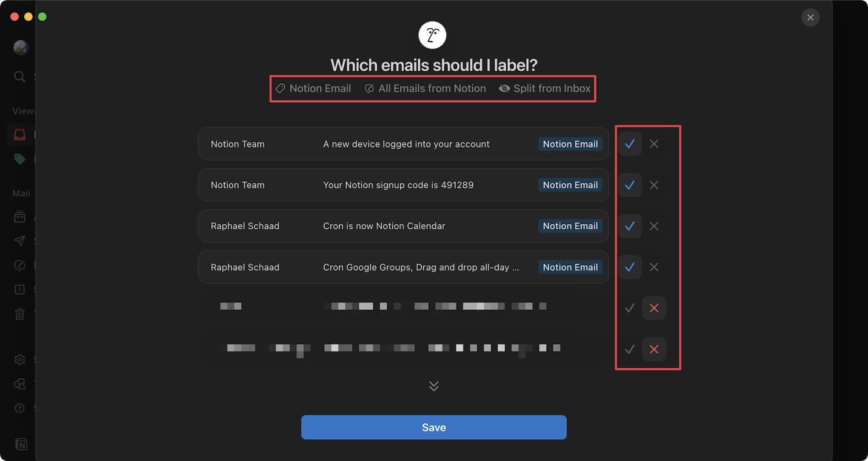Click the Notion Email label tag icon
The image size is (868, 461).
(280, 89)
